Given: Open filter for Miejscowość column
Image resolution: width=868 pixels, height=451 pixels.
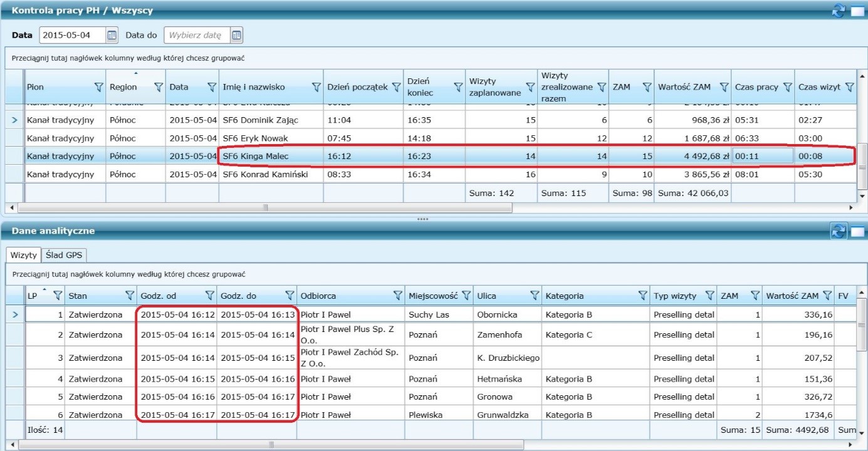Looking at the screenshot, I should coord(466,296).
